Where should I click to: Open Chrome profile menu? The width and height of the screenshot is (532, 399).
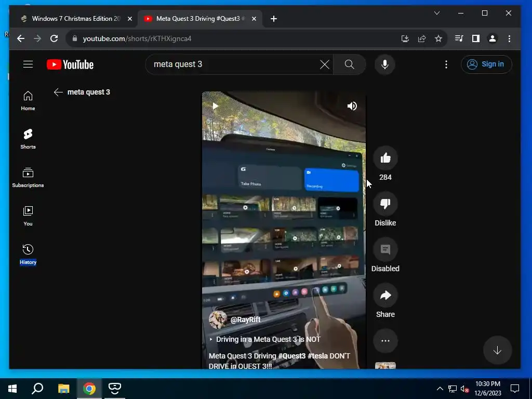(x=493, y=38)
